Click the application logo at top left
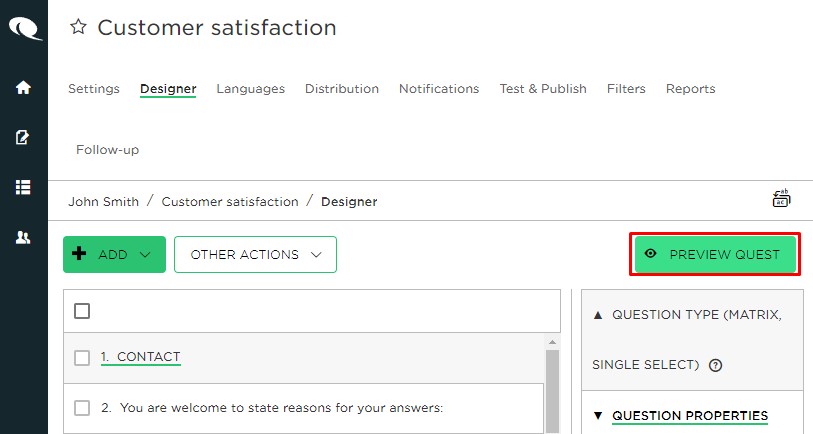 point(24,28)
